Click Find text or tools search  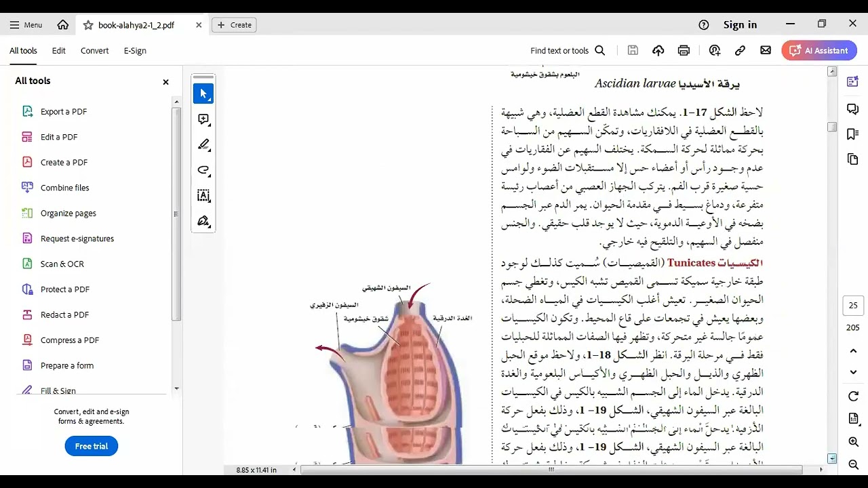pos(568,51)
